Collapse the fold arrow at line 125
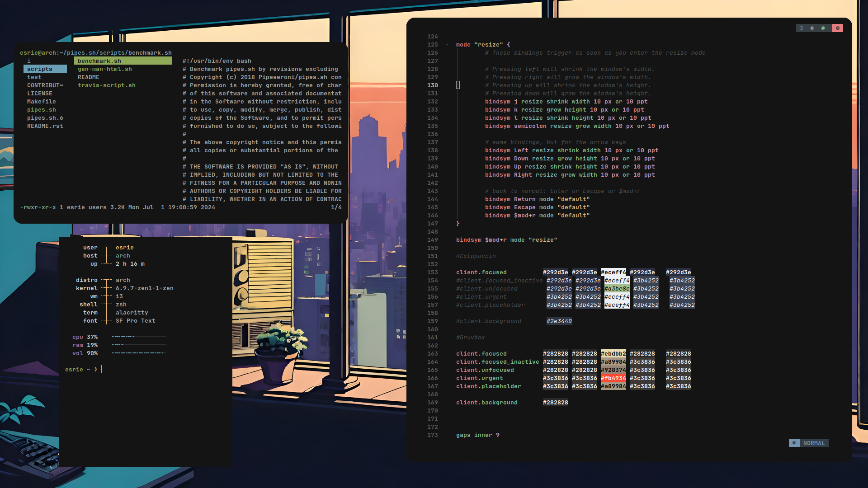 click(447, 45)
